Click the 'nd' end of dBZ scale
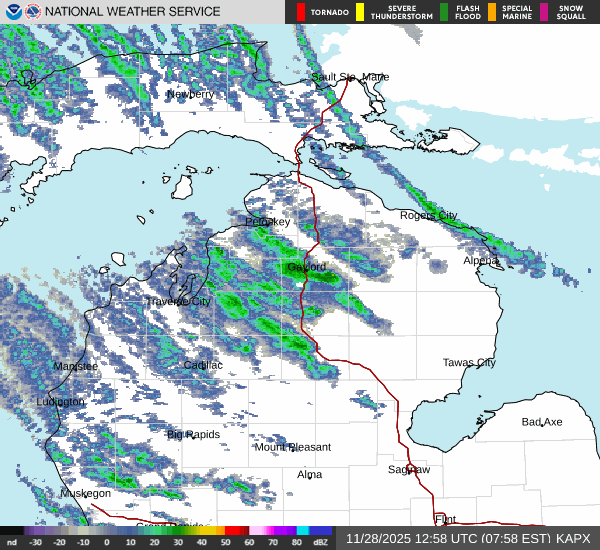The height and width of the screenshot is (550, 600). tap(12, 541)
